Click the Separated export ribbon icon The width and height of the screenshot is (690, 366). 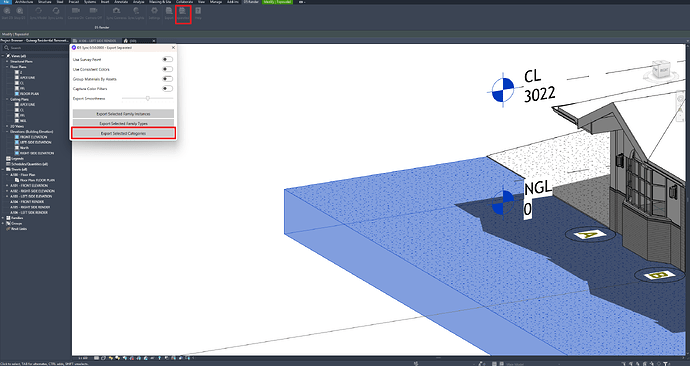pos(183,11)
